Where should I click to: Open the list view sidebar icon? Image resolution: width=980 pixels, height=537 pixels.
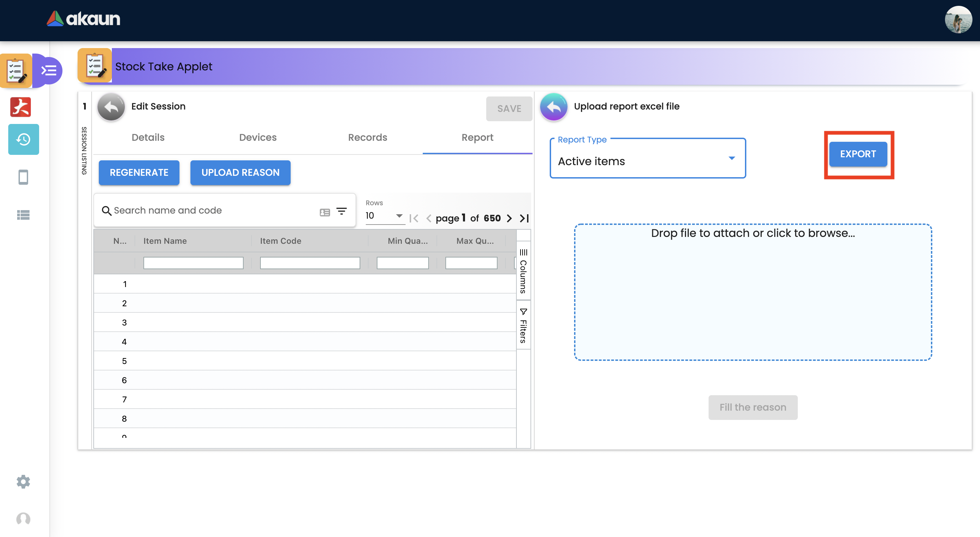point(23,215)
